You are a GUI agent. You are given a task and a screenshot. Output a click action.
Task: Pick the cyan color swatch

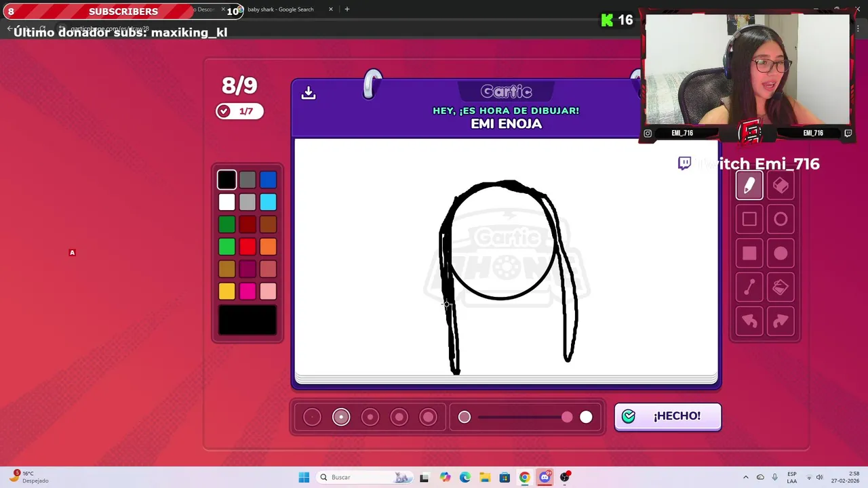[268, 202]
